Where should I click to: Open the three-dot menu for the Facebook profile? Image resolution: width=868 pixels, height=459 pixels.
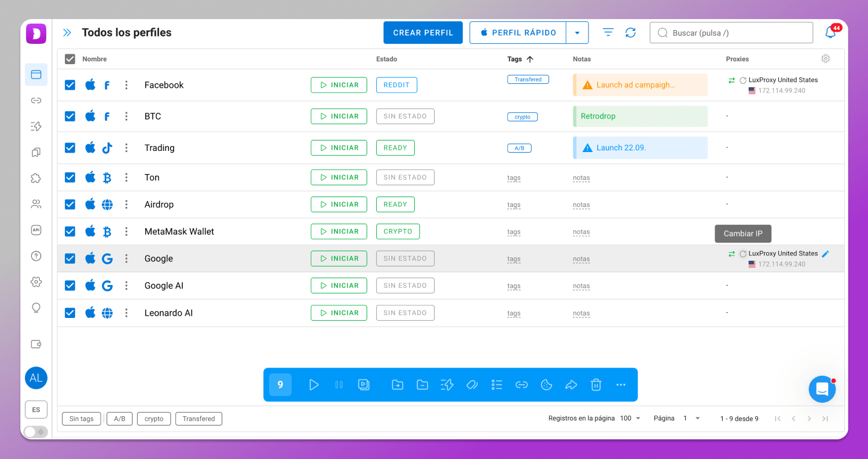click(x=126, y=84)
